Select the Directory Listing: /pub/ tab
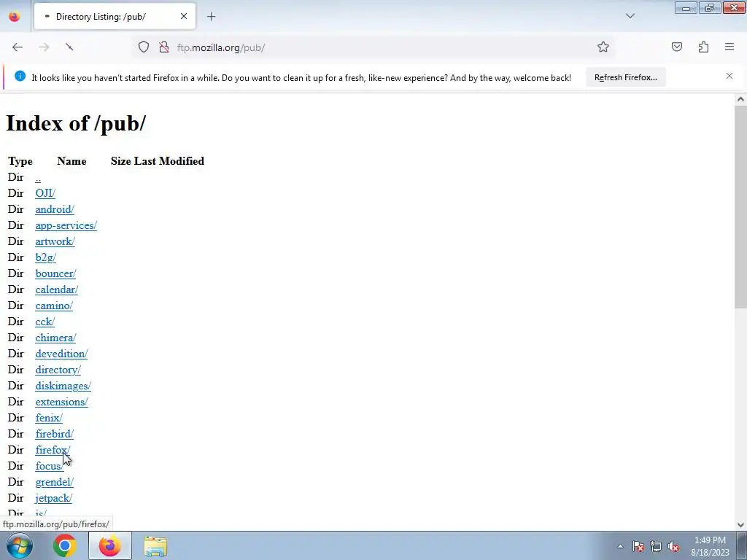 coord(115,17)
